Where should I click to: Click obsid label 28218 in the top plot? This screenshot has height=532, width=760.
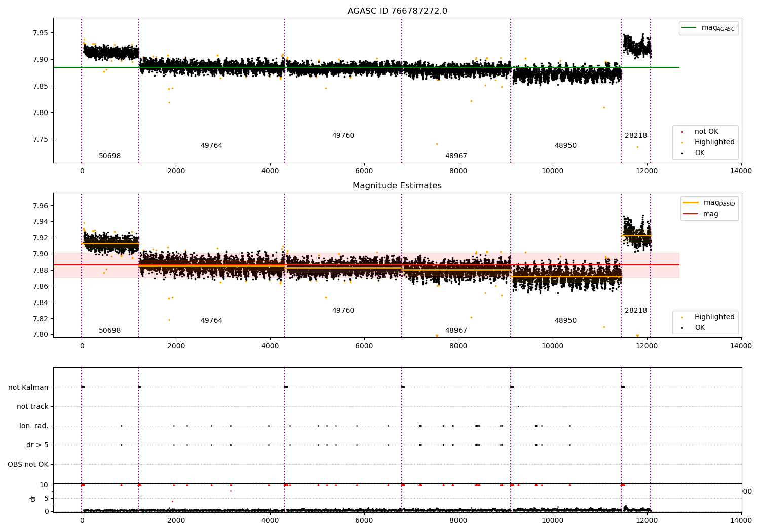[x=636, y=136]
